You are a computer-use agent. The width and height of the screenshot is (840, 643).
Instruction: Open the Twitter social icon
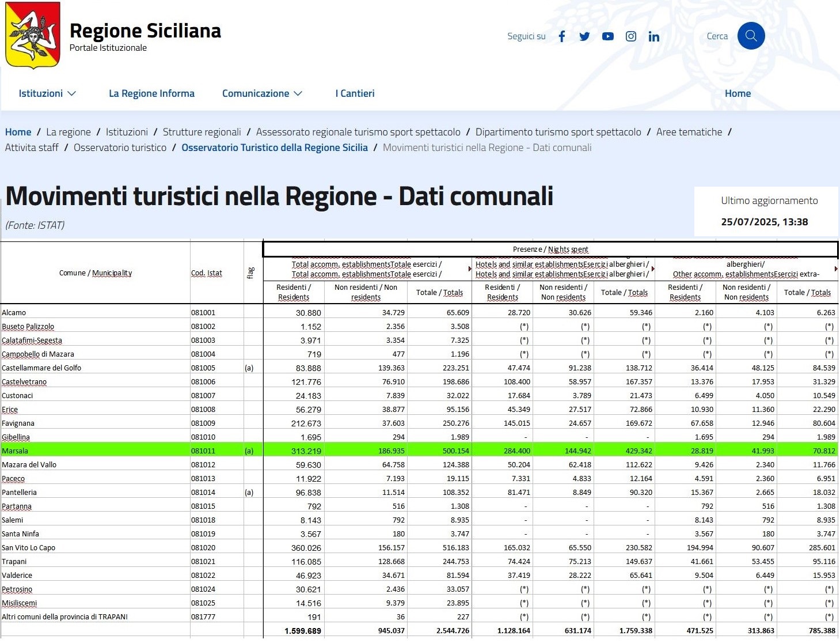(x=584, y=36)
